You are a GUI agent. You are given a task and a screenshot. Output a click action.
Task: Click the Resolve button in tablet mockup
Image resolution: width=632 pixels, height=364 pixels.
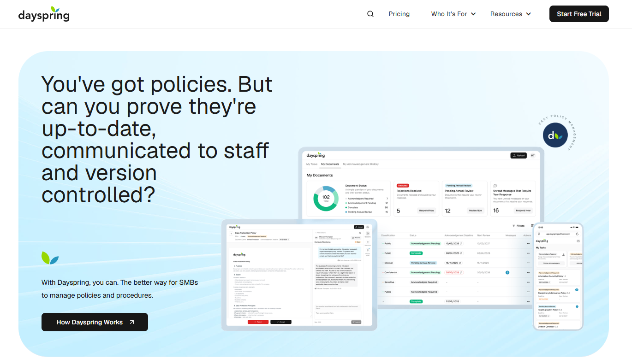(356, 238)
